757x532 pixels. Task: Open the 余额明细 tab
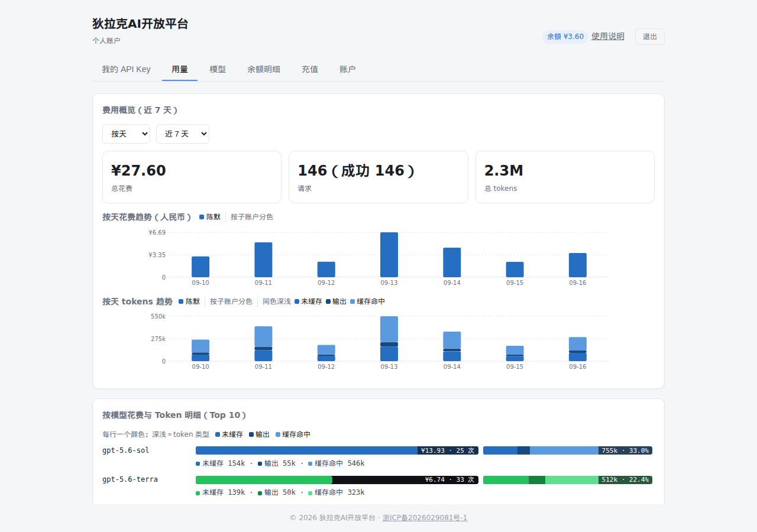point(264,69)
